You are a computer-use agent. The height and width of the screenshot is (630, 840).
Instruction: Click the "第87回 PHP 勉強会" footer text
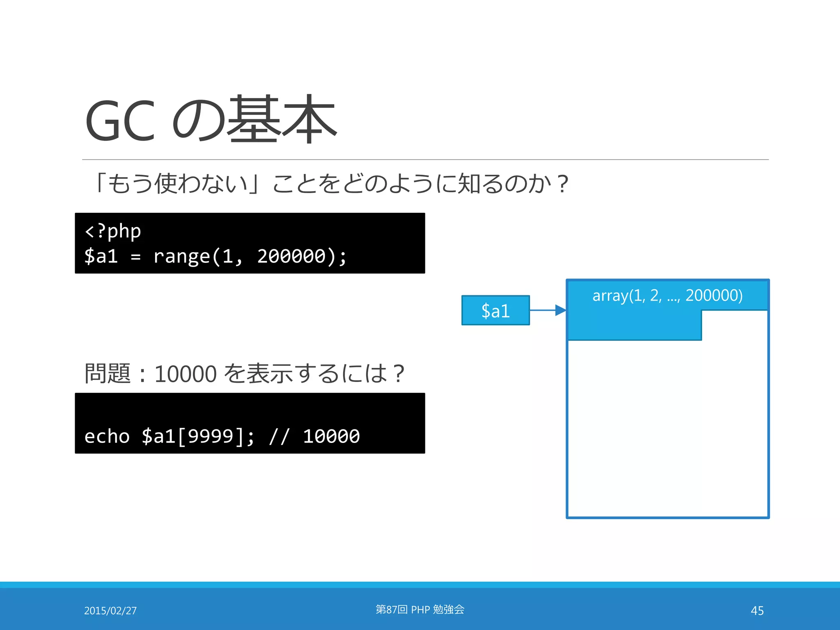pos(420,609)
